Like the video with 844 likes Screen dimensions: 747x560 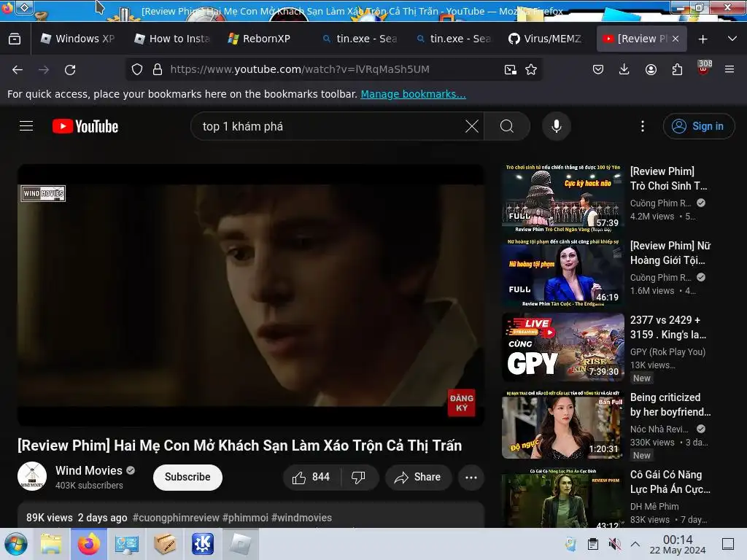pos(312,477)
